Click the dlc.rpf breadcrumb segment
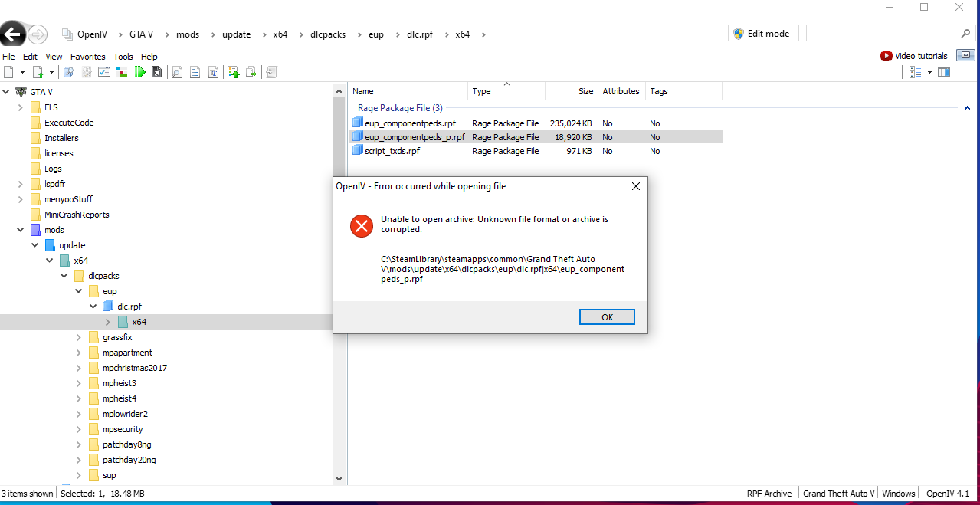This screenshot has width=980, height=505. [418, 34]
